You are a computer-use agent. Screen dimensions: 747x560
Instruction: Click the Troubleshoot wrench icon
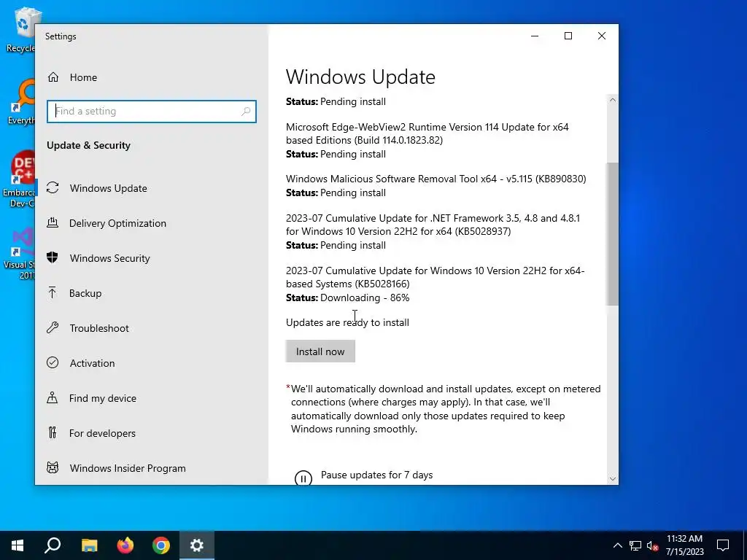(x=53, y=327)
